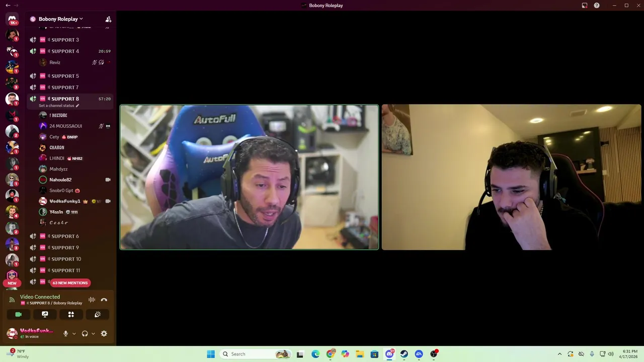
Task: Open taskbar volume speaker icon
Action: pos(611,354)
